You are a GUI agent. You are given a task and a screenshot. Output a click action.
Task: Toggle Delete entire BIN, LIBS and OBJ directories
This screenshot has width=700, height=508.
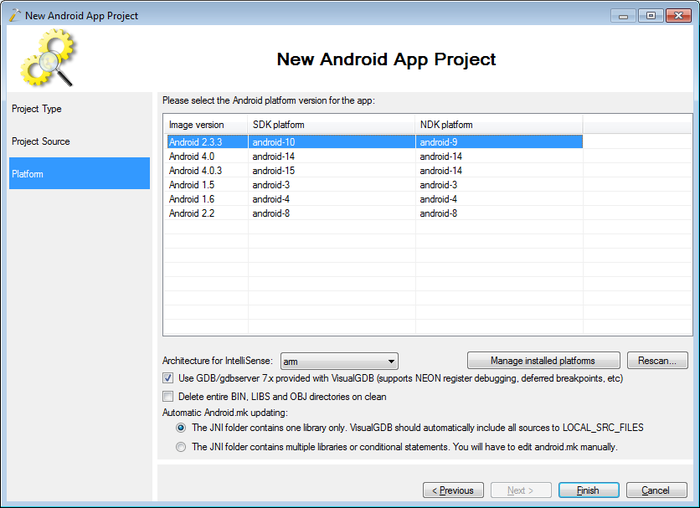(x=168, y=396)
